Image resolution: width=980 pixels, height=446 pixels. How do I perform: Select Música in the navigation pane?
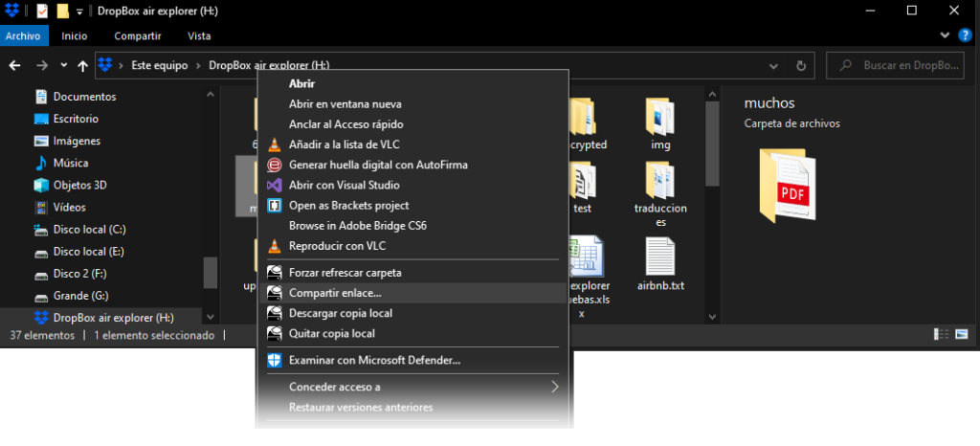point(71,163)
